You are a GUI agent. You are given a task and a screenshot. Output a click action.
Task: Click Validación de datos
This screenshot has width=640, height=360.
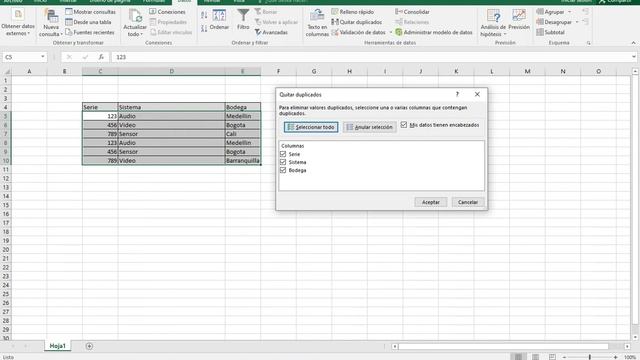358,32
